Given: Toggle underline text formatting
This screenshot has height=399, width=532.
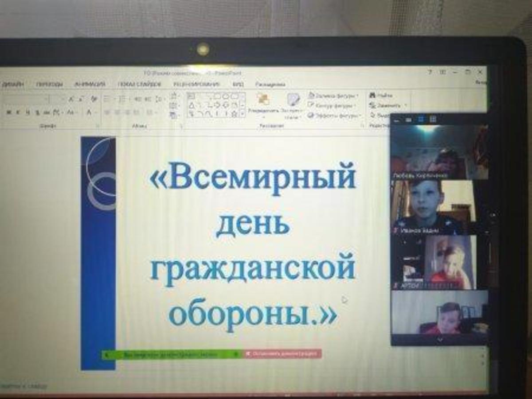Looking at the screenshot, I should pyautogui.click(x=27, y=112).
